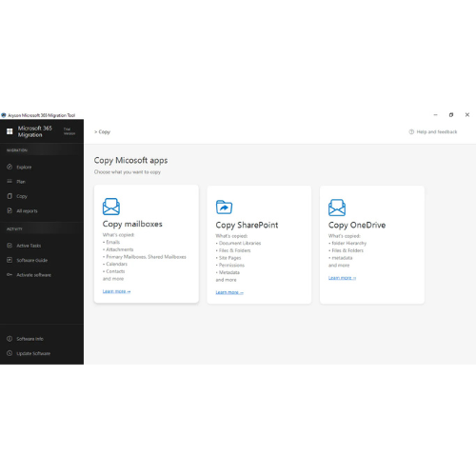Go to Active Tasks
476x476 pixels.
(29, 246)
